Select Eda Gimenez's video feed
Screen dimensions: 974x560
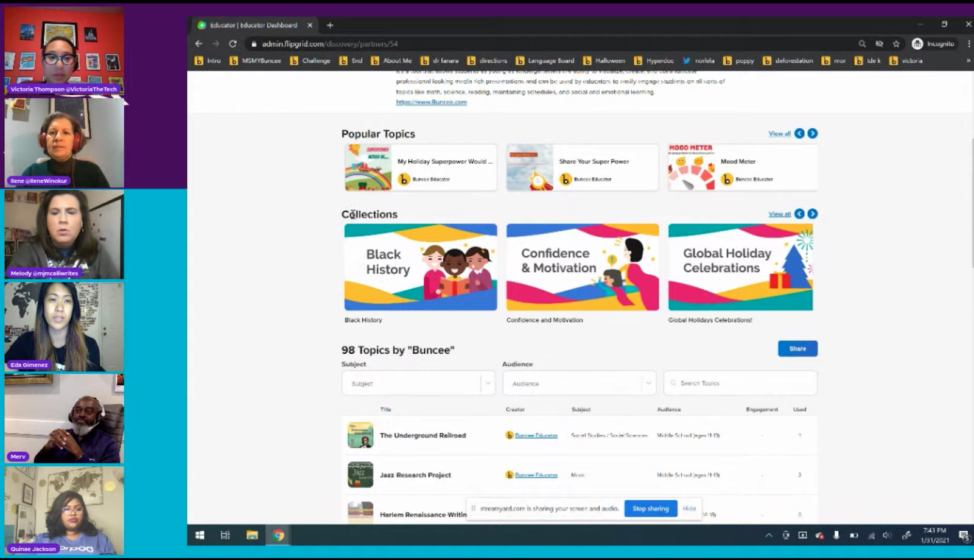65,327
